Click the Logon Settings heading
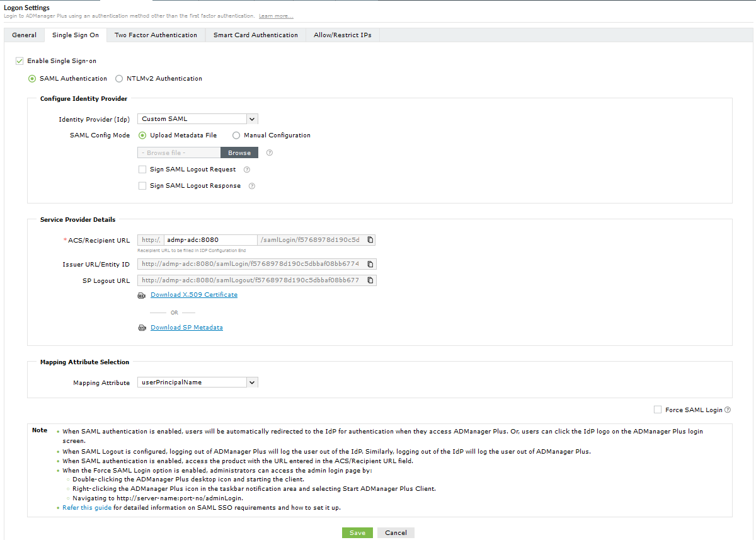 click(27, 8)
